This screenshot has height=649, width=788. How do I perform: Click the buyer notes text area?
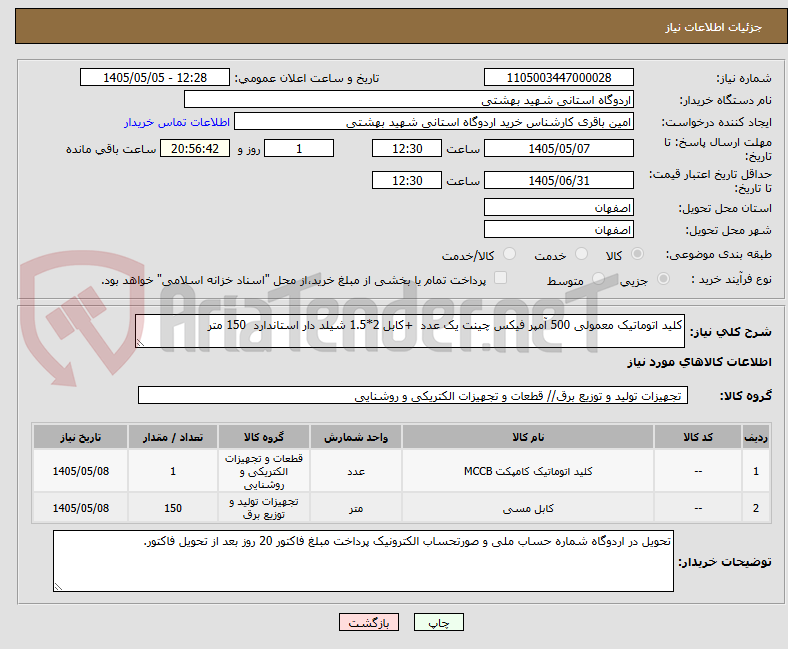pos(363,561)
